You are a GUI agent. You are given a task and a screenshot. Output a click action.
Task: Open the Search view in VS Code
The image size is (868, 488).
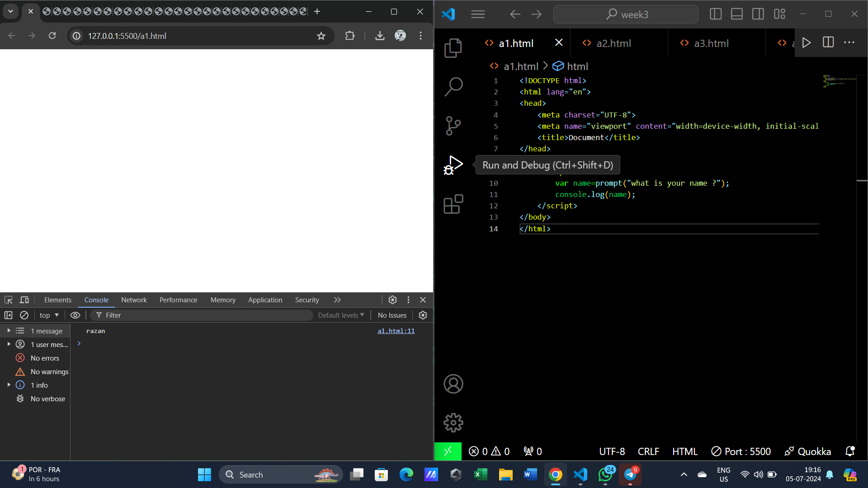point(453,87)
